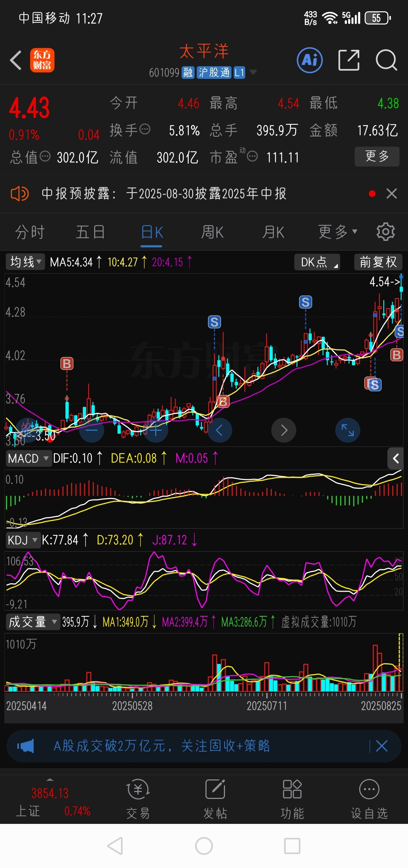The image size is (408, 868).
Task: Expand stock title dropdown arrow
Action: pyautogui.click(x=253, y=72)
